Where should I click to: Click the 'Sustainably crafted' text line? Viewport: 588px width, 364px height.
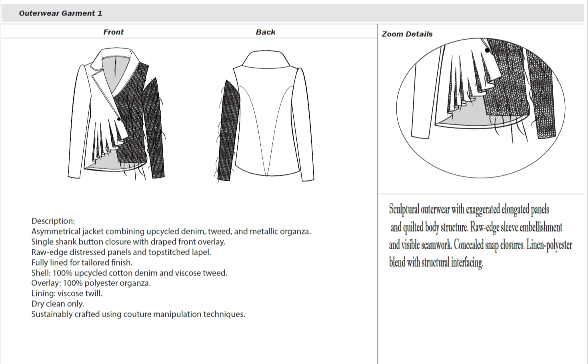138,314
